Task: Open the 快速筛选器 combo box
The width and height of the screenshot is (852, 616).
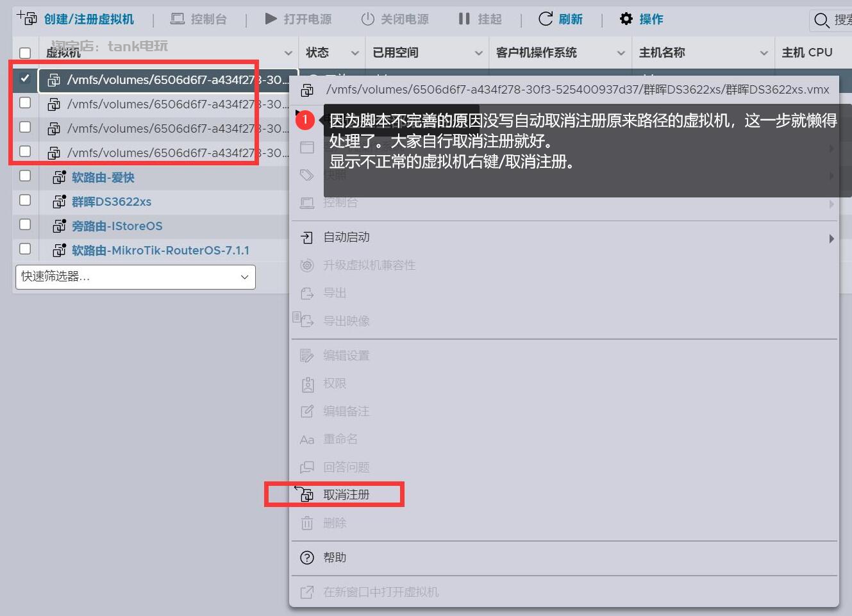Action: point(135,277)
